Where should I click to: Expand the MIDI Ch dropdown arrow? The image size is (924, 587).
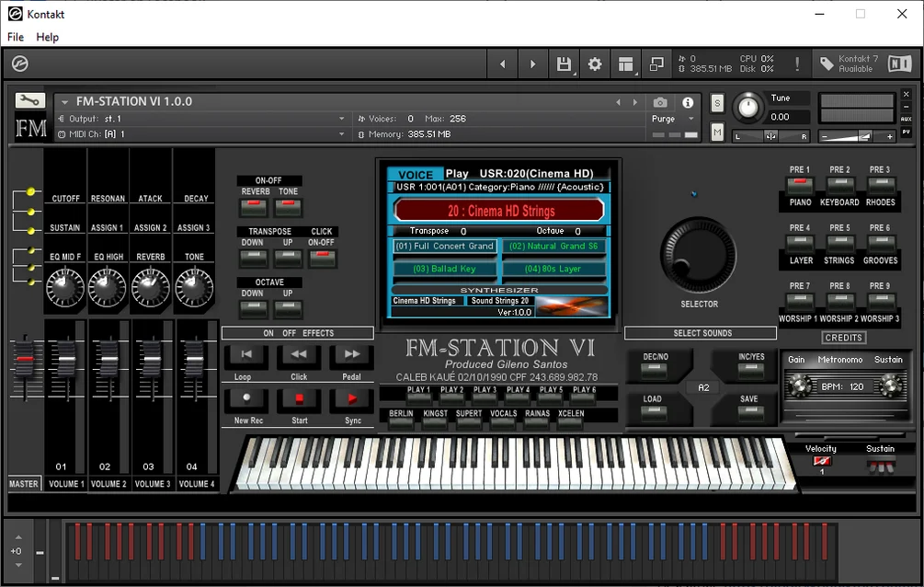pos(341,134)
